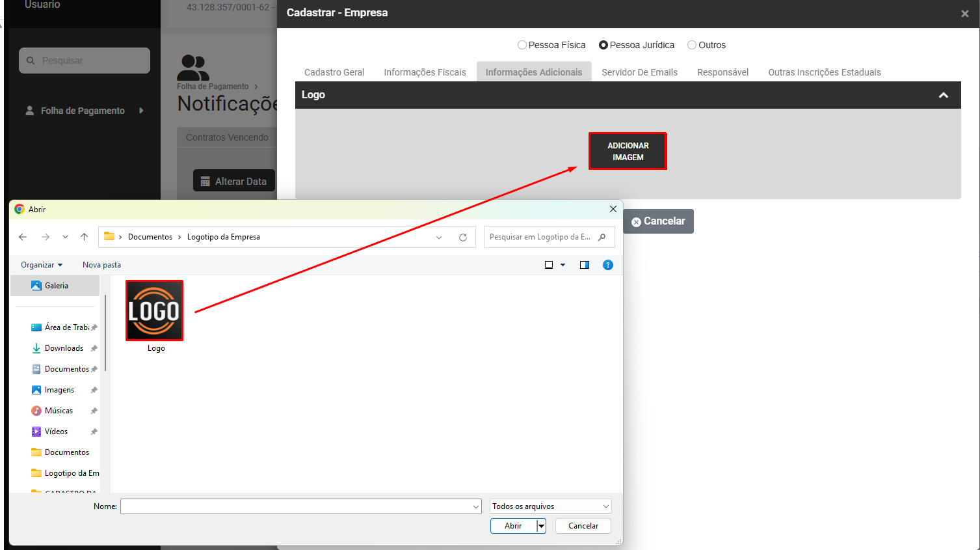Click the Abrir button in file dialog
Image resolution: width=980 pixels, height=550 pixels.
pyautogui.click(x=513, y=526)
